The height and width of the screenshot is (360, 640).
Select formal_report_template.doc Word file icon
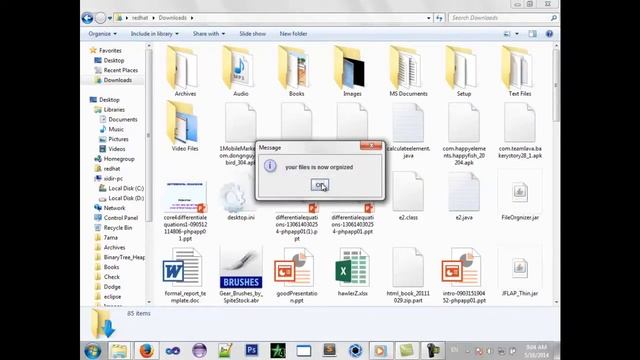(182, 268)
